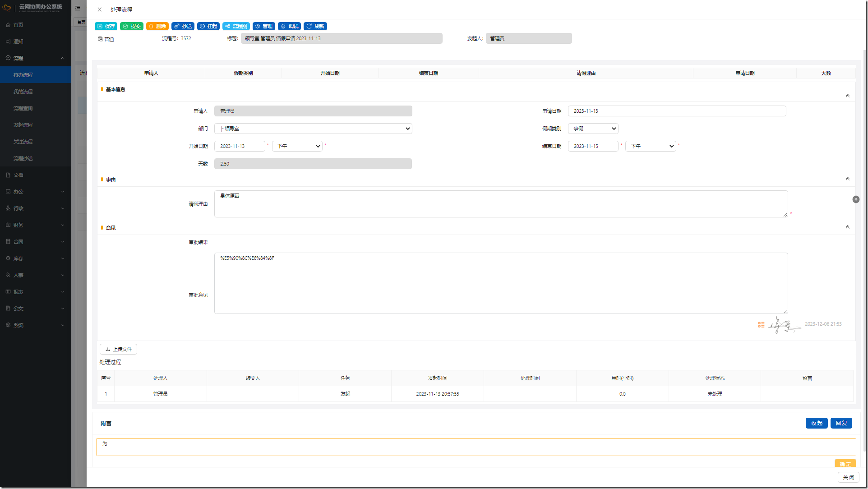Expand the 合同 sidebar menu
The height and width of the screenshot is (489, 868).
point(36,242)
